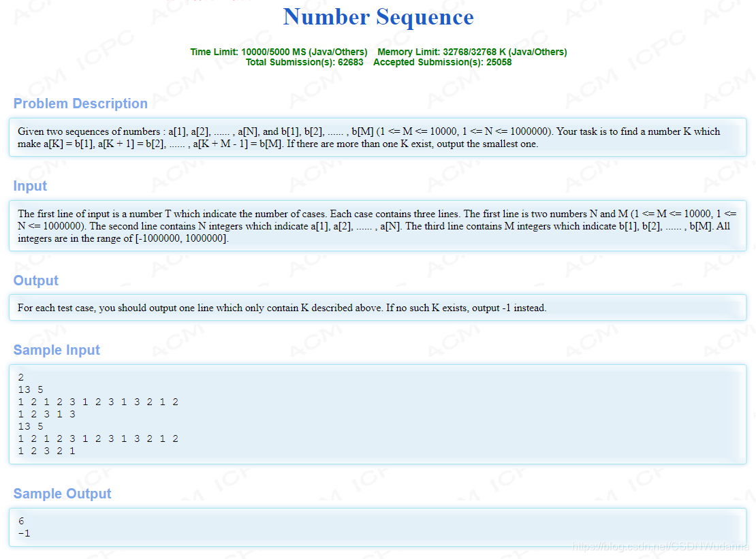Click the Problem Description heading
The width and height of the screenshot is (756, 559).
(80, 103)
